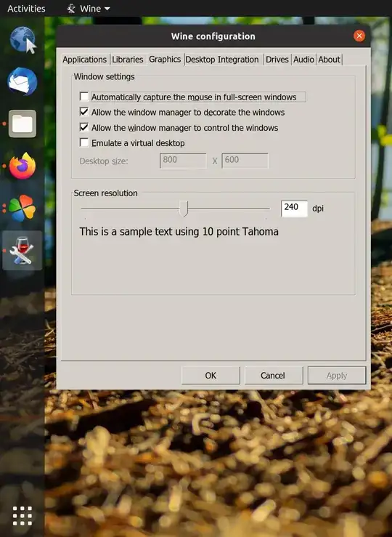Open the Files folder icon in dock
392x537 pixels.
23,124
